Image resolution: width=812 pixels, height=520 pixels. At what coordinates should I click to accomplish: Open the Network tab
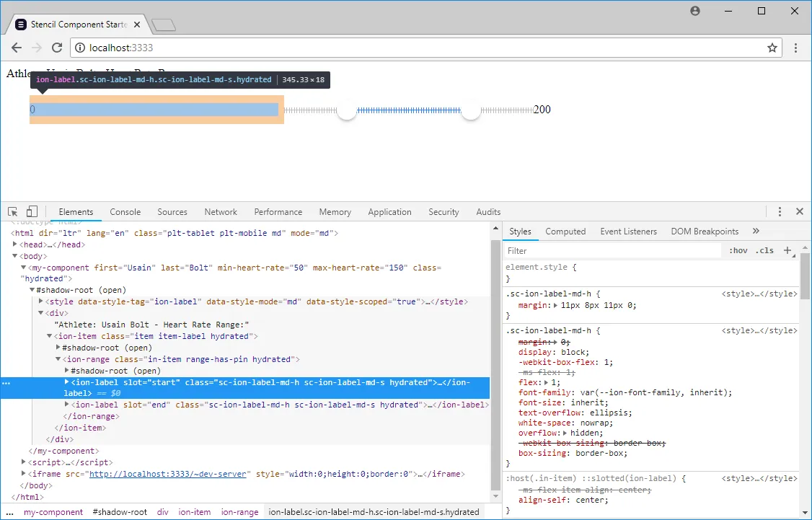tap(221, 212)
